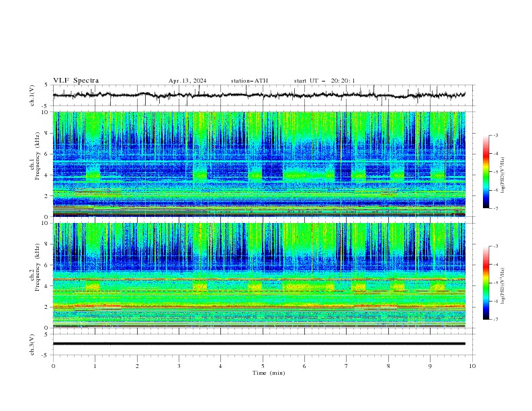The image size is (532, 411).
Task: Click time axis tick label "5"
Action: click(x=263, y=366)
